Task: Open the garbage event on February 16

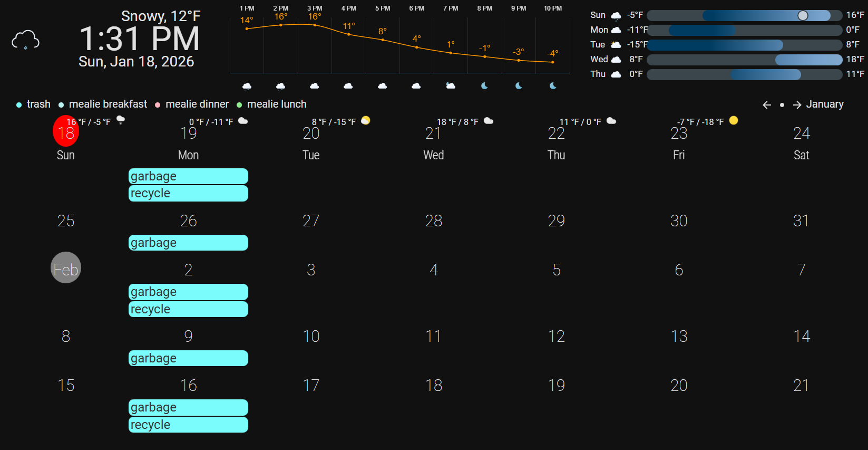Action: point(188,407)
